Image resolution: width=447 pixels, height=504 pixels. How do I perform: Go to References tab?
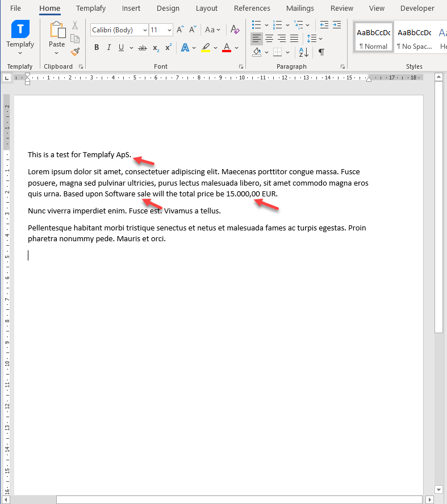252,9
